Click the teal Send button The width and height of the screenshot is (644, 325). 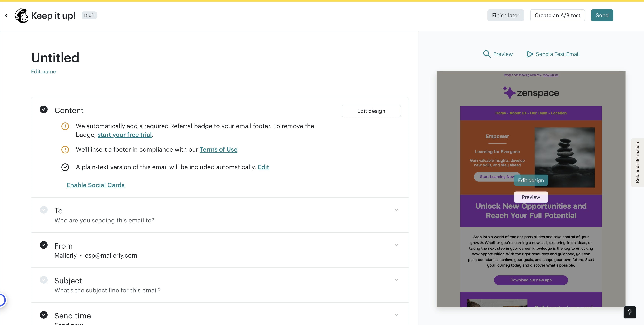coord(602,16)
